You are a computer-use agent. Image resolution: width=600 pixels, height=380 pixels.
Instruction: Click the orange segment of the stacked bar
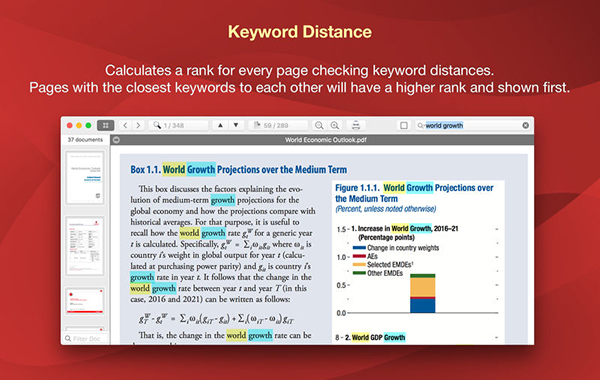click(x=422, y=287)
